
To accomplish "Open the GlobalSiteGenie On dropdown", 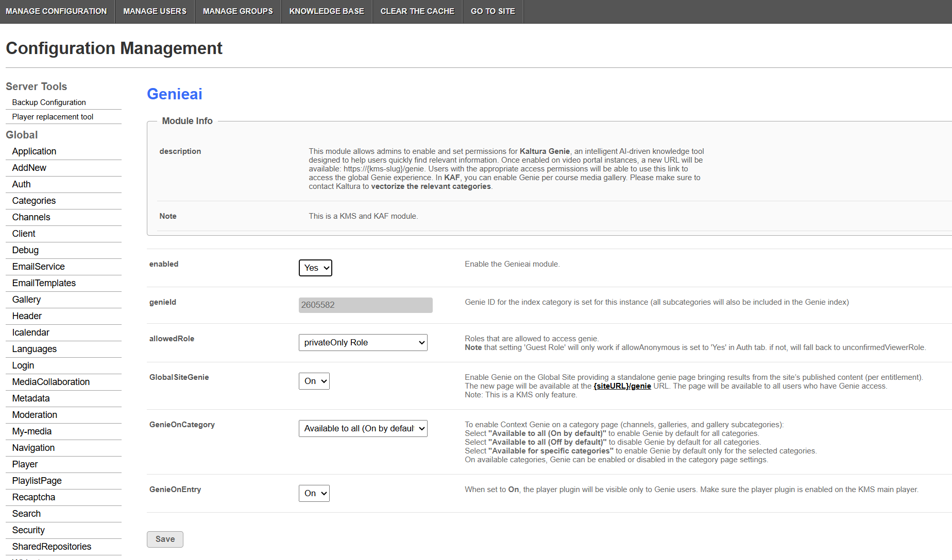I will coord(314,381).
